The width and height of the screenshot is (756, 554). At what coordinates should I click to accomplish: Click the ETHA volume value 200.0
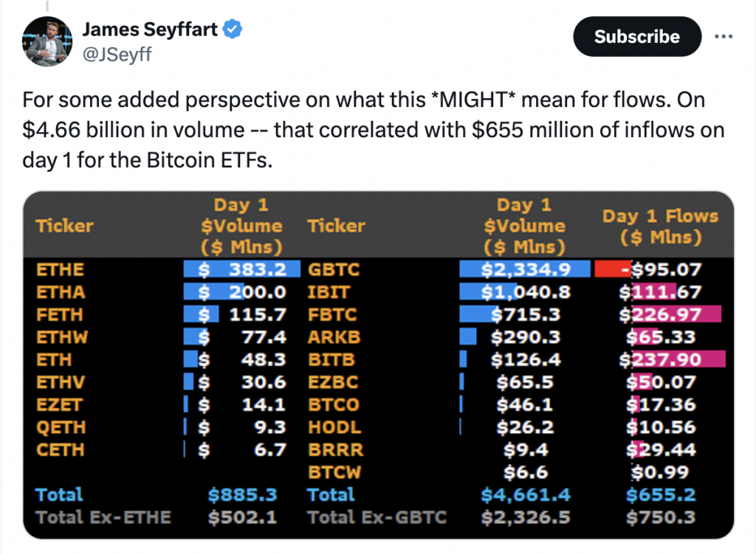pos(258,292)
